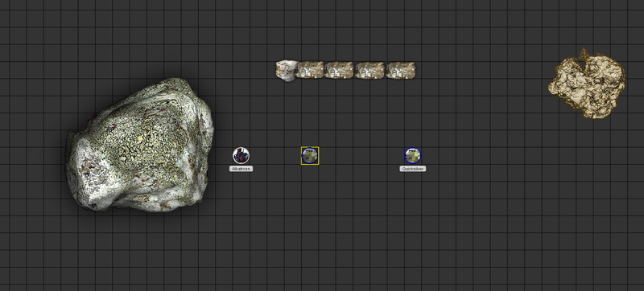The height and width of the screenshot is (291, 644).
Task: Select the Quicksilver character token
Action: point(413,156)
